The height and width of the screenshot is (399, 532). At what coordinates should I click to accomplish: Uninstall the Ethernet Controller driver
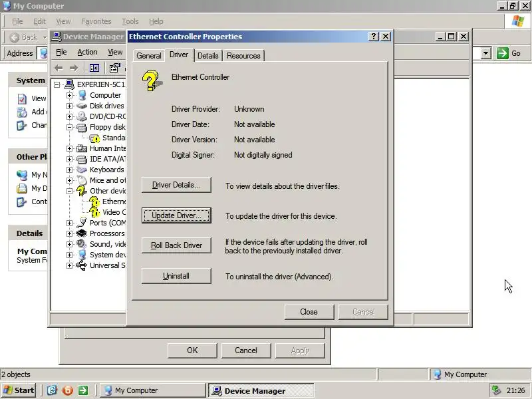pyautogui.click(x=176, y=276)
